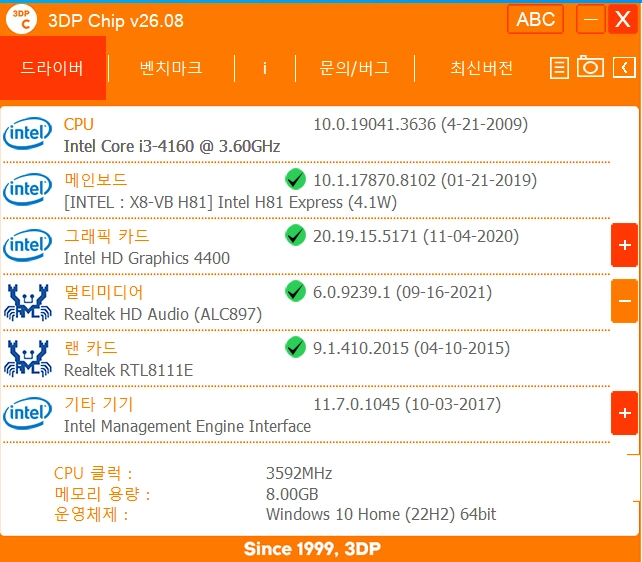Open the list view icon in toolbar
Screen dimensions: 642x562
click(559, 68)
